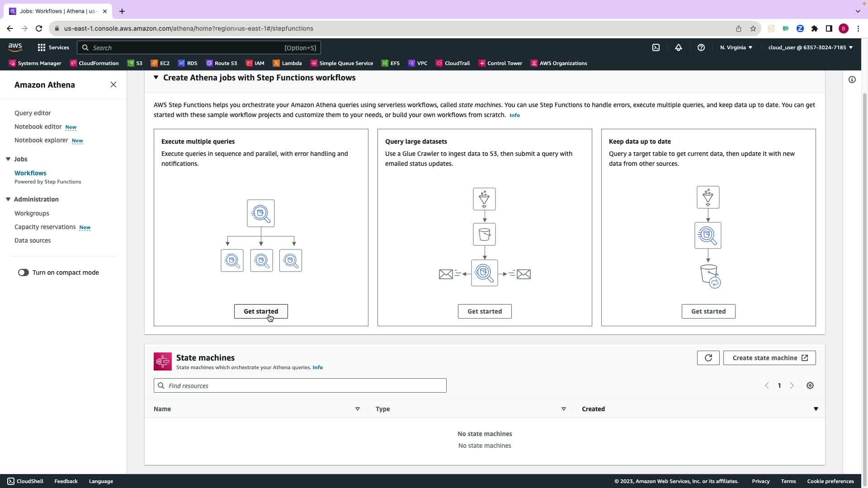Open the info panel icon at right edge
Image resolution: width=868 pixels, height=488 pixels.
tap(852, 80)
